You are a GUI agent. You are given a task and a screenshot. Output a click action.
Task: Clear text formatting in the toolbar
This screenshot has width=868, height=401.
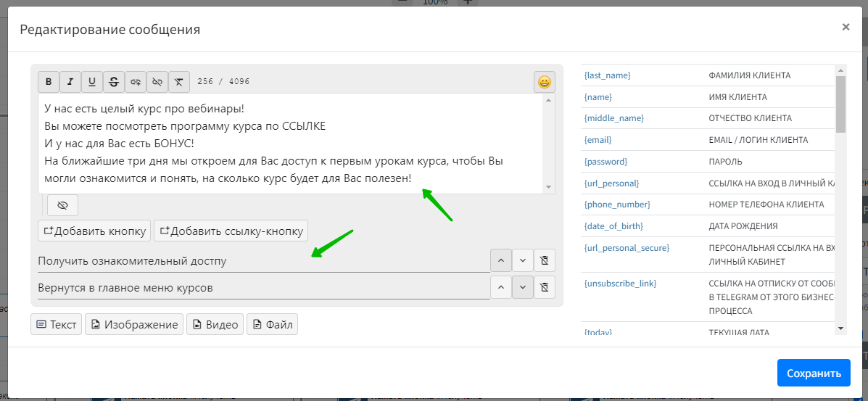tap(179, 82)
